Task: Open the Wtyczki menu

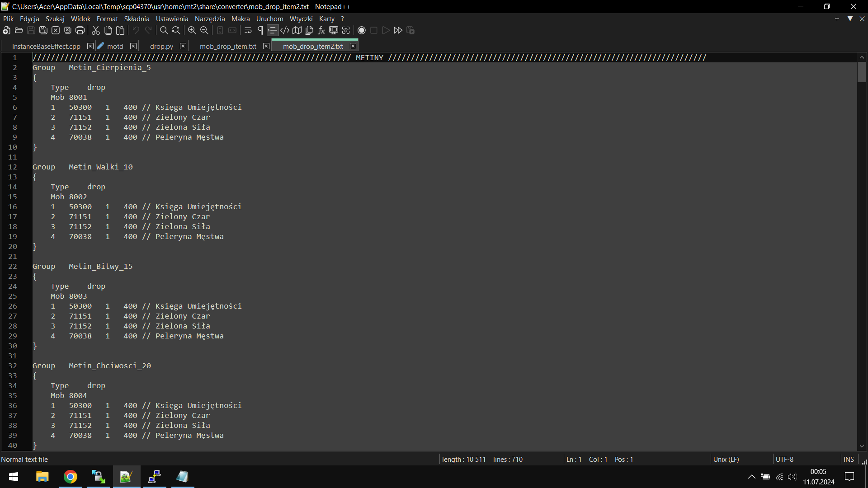Action: coord(301,19)
